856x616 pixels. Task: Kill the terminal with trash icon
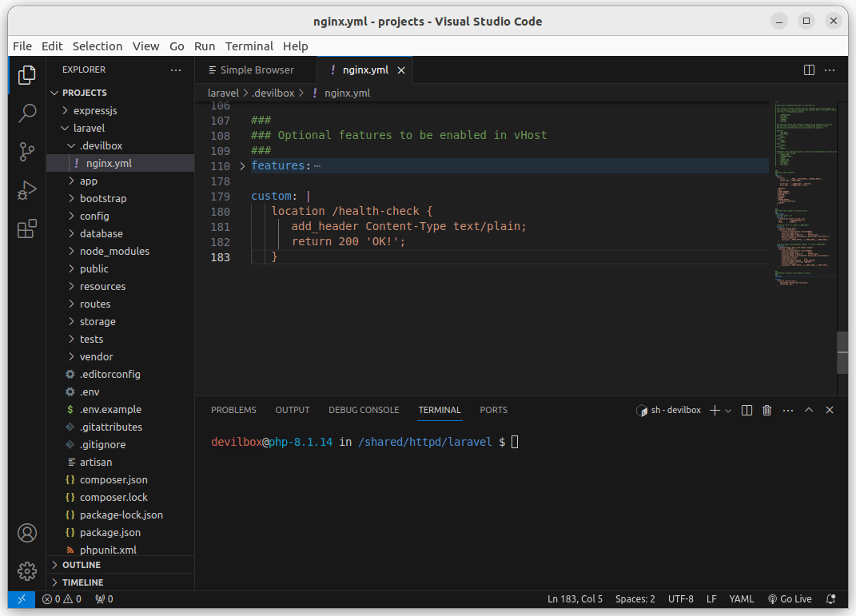[x=767, y=410]
